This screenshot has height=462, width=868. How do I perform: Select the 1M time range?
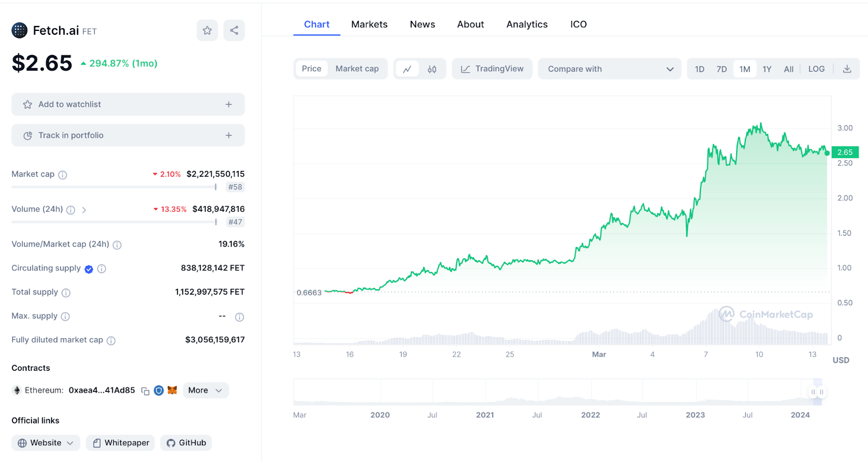tap(745, 69)
